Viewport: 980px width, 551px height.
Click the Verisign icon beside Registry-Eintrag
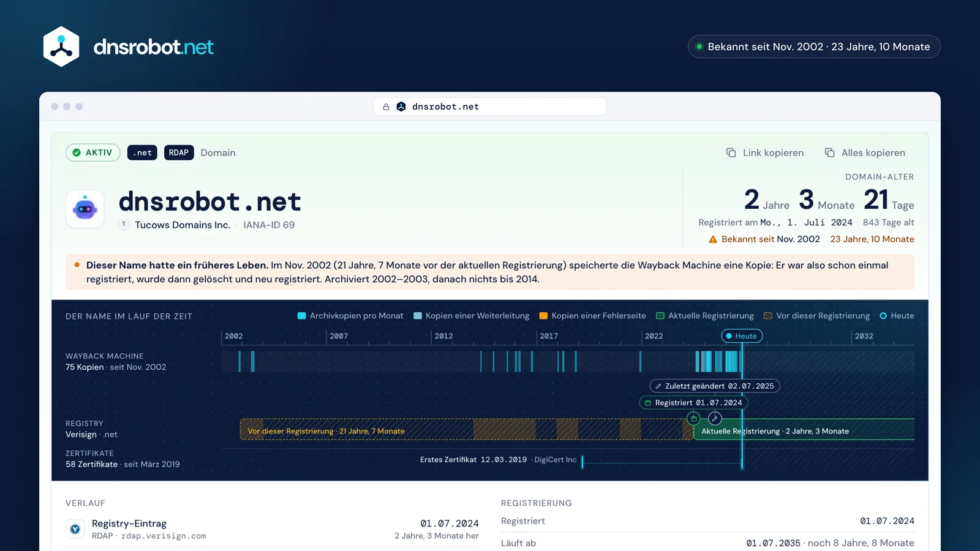75,529
